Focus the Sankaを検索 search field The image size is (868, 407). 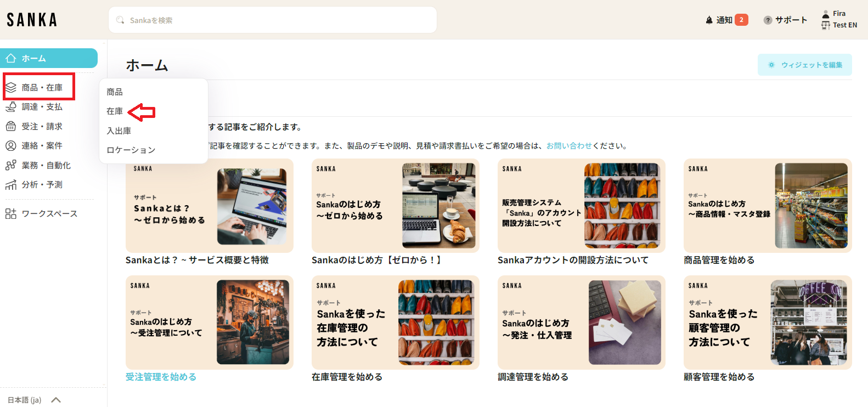coord(273,20)
